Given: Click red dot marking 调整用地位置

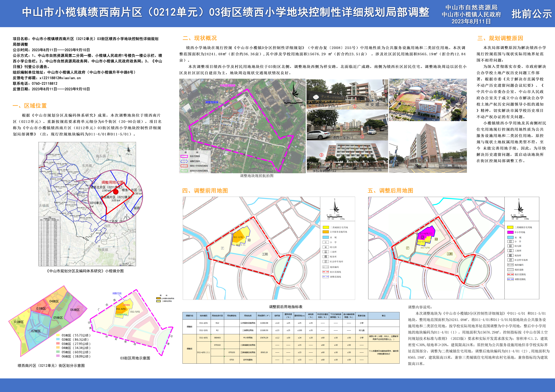Looking at the screenshot, I should 116,192.
